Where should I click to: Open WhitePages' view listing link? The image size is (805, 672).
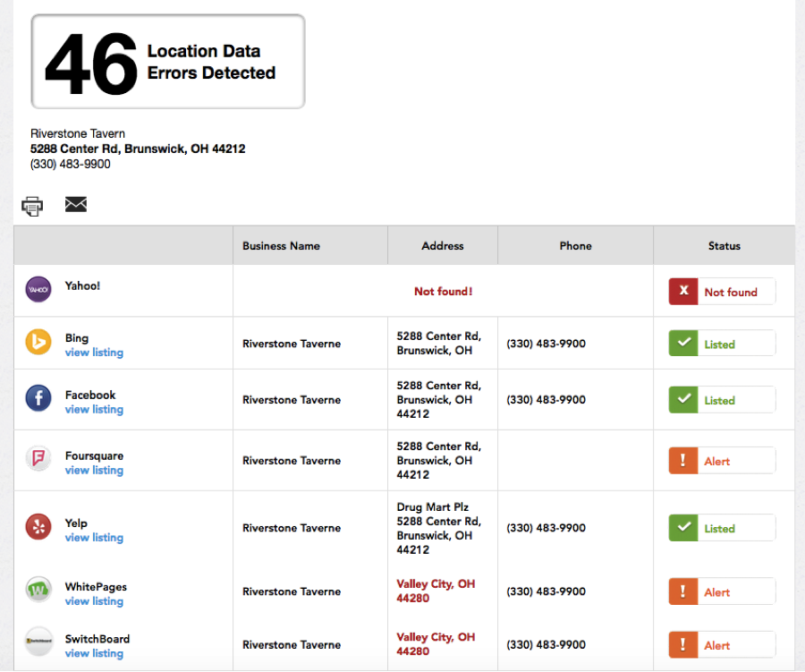[x=94, y=601]
